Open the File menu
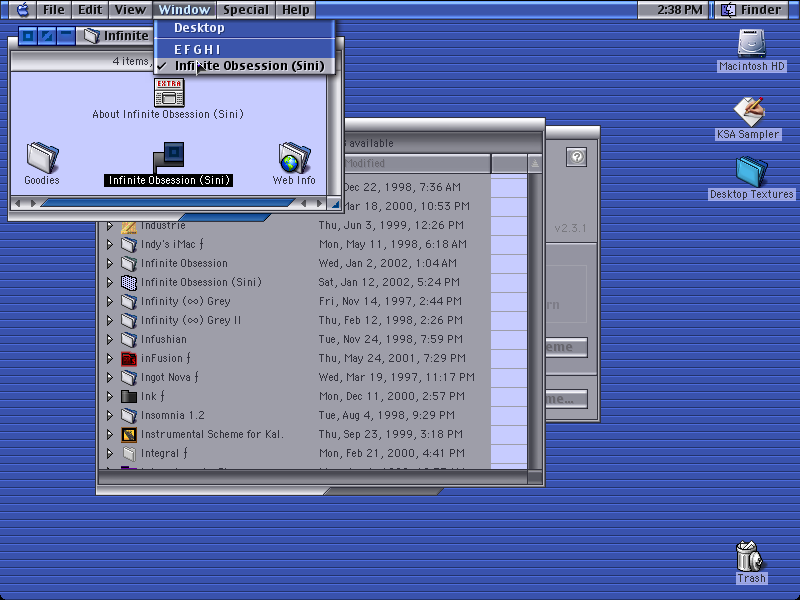 (x=54, y=10)
